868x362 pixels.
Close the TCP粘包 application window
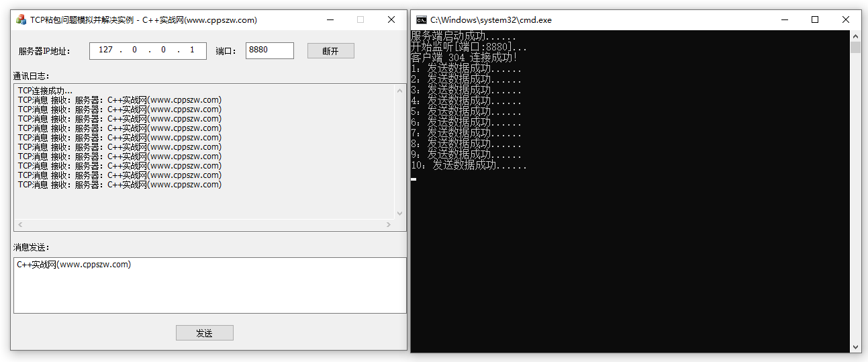click(x=391, y=19)
